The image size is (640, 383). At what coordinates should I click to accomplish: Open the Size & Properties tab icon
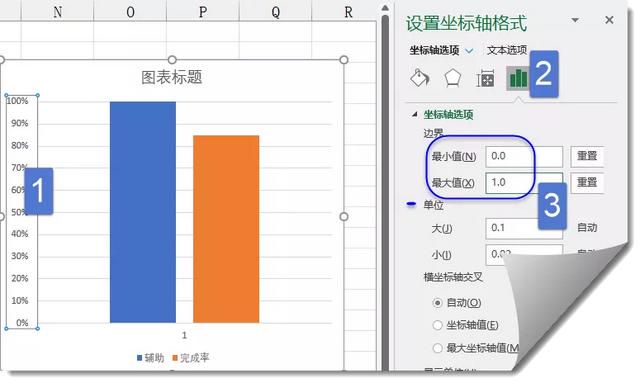[x=485, y=78]
